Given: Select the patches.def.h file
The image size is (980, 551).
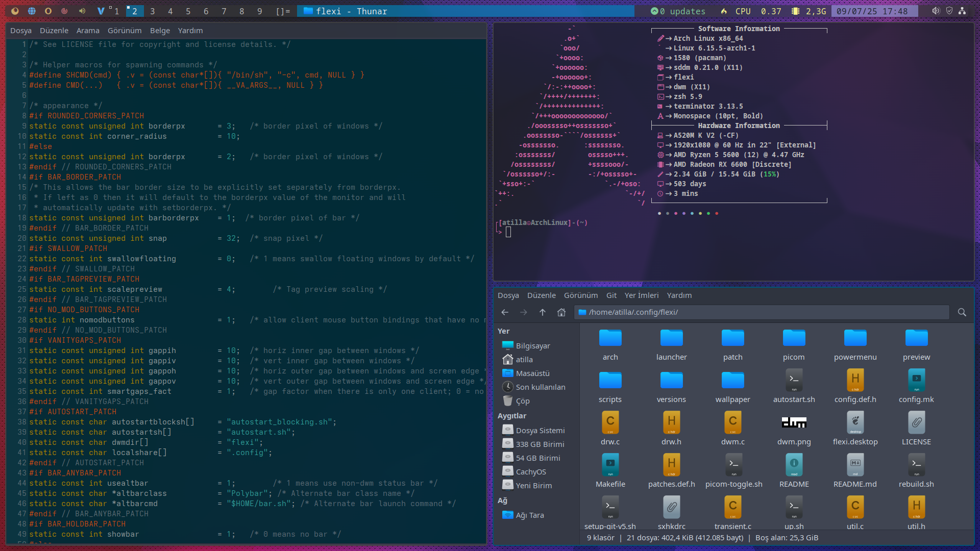Looking at the screenshot, I should click(672, 472).
